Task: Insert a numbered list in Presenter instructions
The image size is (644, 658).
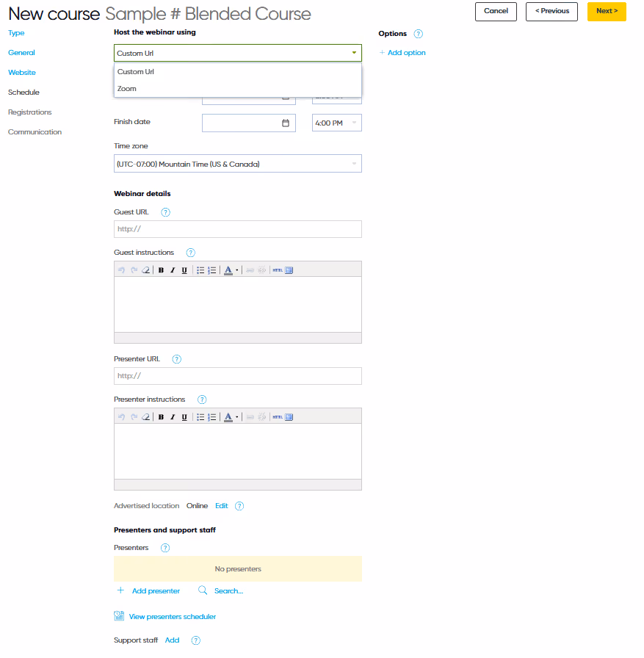Action: click(211, 416)
